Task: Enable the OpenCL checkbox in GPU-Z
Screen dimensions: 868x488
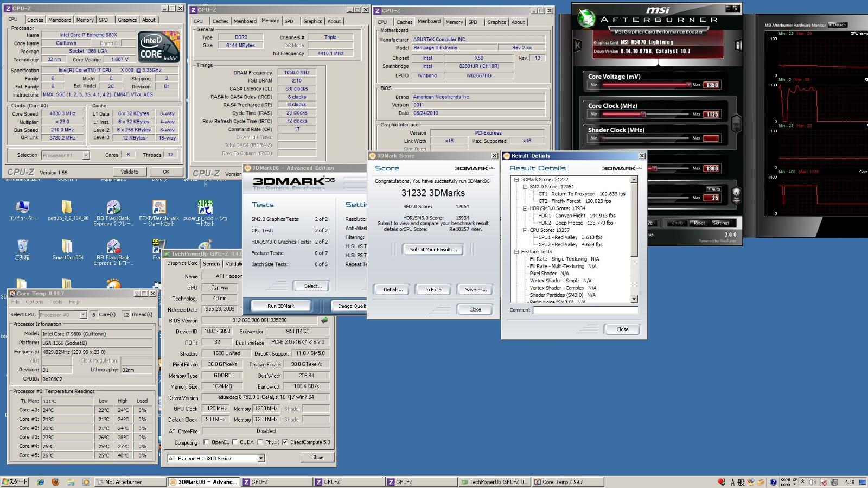Action: coord(206,442)
